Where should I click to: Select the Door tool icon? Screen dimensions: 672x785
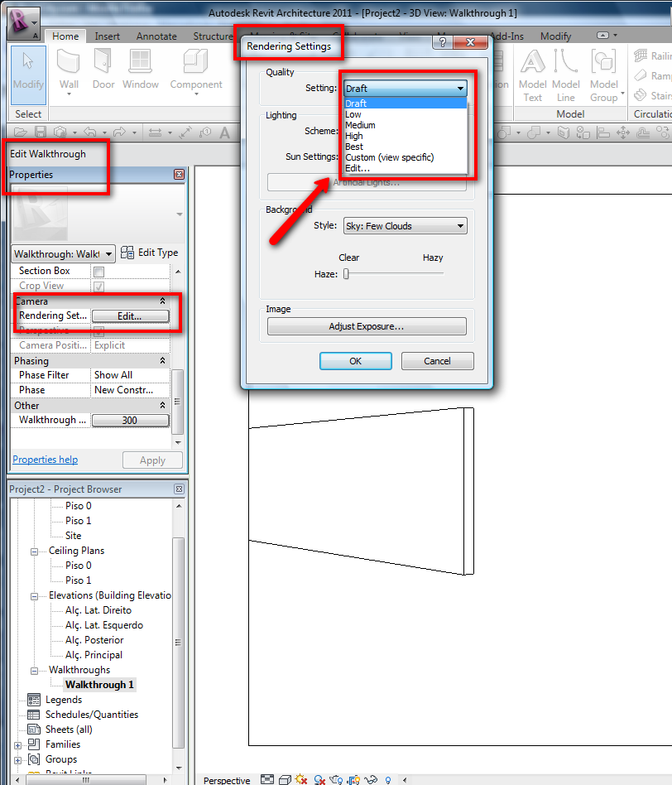coord(103,61)
